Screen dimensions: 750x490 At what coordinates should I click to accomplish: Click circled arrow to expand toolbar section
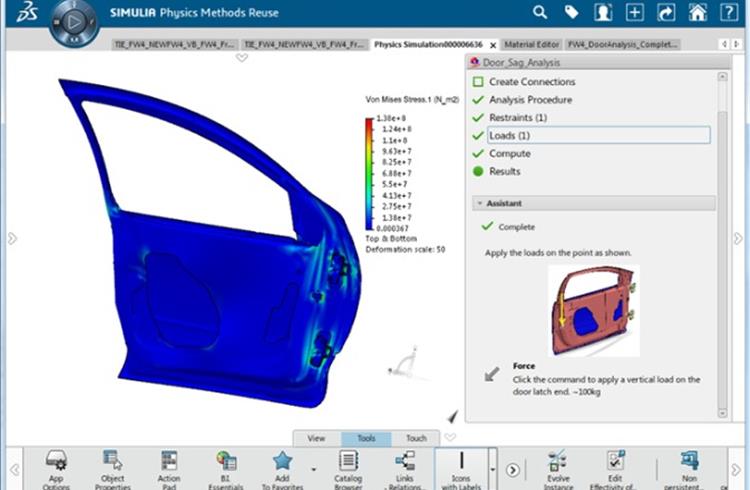pos(512,470)
